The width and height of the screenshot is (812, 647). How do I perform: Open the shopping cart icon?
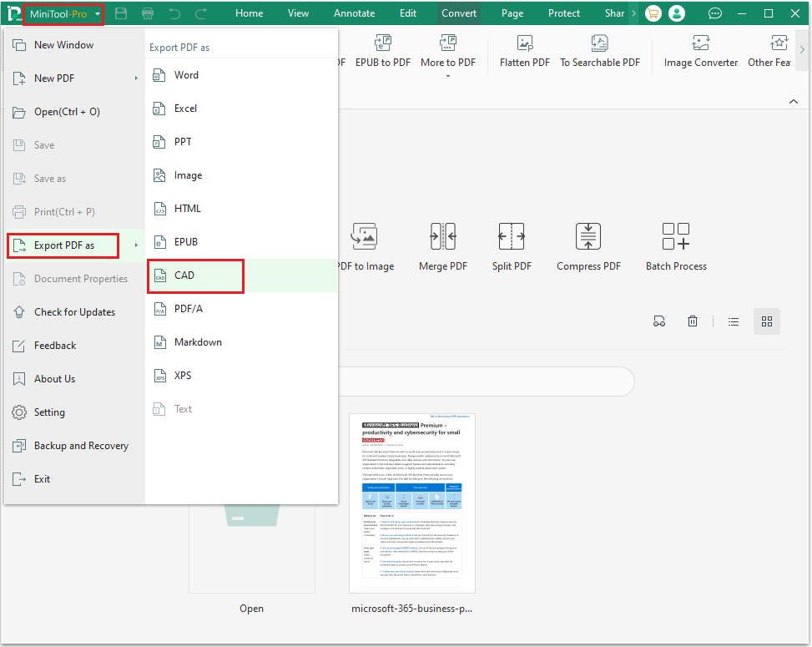(x=653, y=13)
